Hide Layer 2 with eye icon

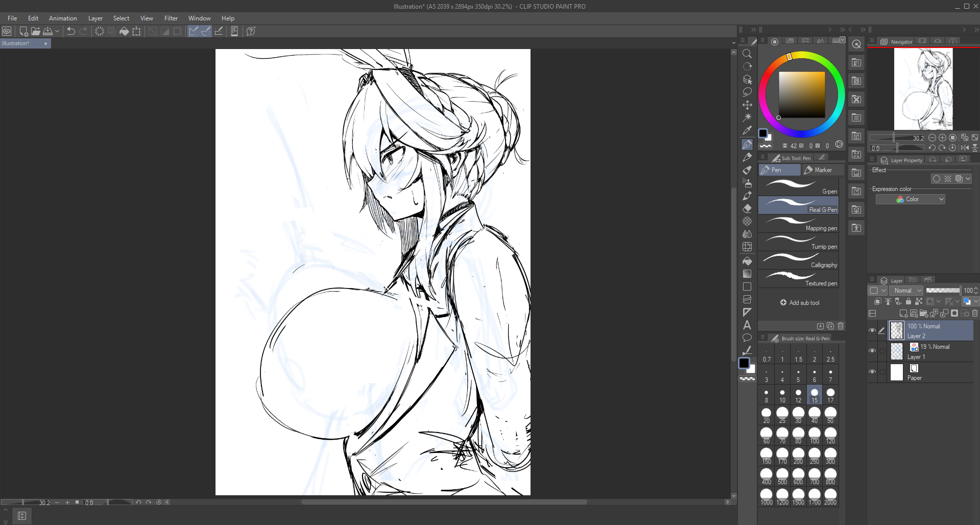coord(872,330)
